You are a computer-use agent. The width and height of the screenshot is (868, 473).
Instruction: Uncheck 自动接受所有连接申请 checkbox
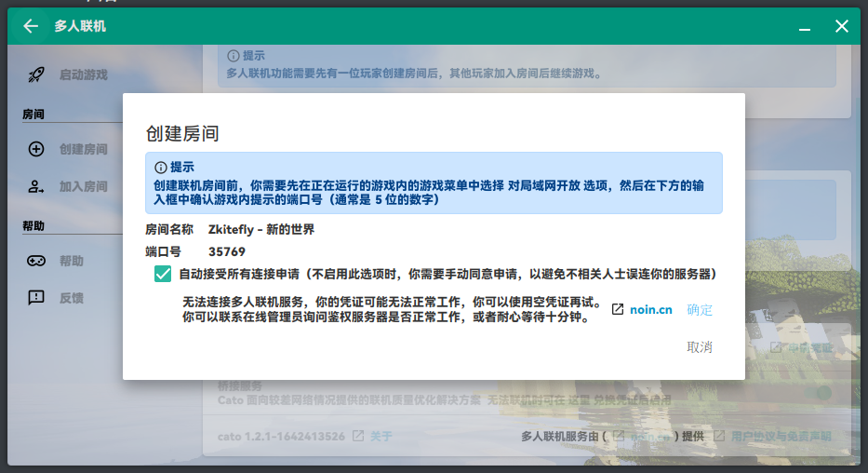163,275
